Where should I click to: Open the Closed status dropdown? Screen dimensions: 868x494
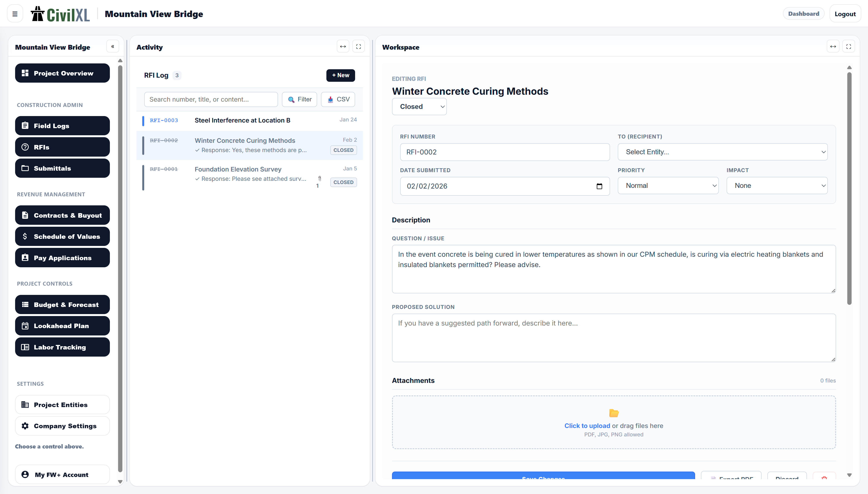pos(419,107)
